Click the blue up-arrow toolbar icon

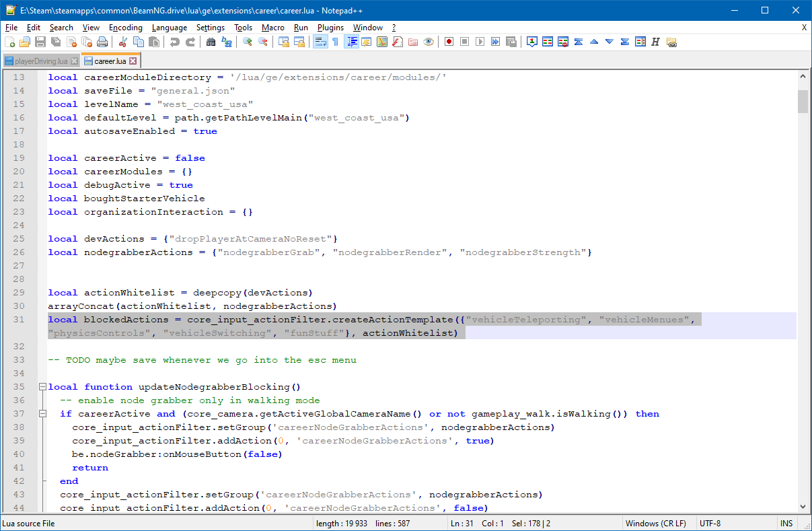(594, 42)
